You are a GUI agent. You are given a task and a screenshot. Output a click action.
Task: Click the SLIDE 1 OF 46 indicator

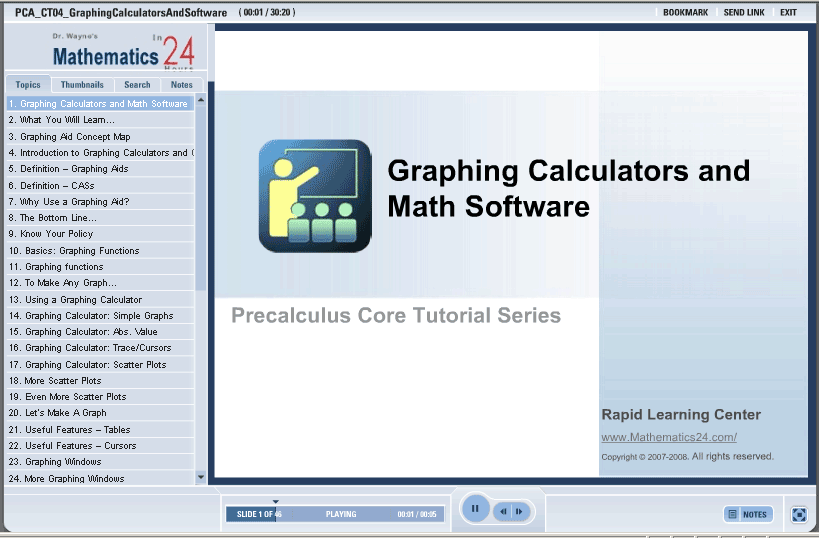259,514
